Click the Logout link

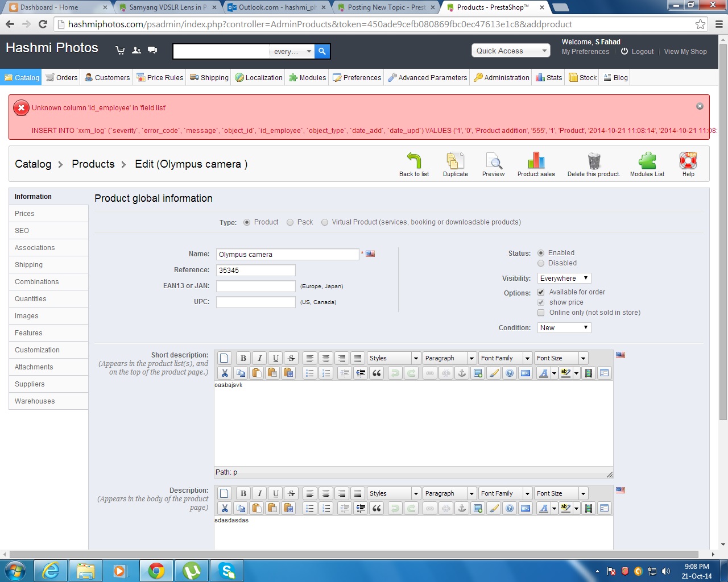[x=637, y=52]
